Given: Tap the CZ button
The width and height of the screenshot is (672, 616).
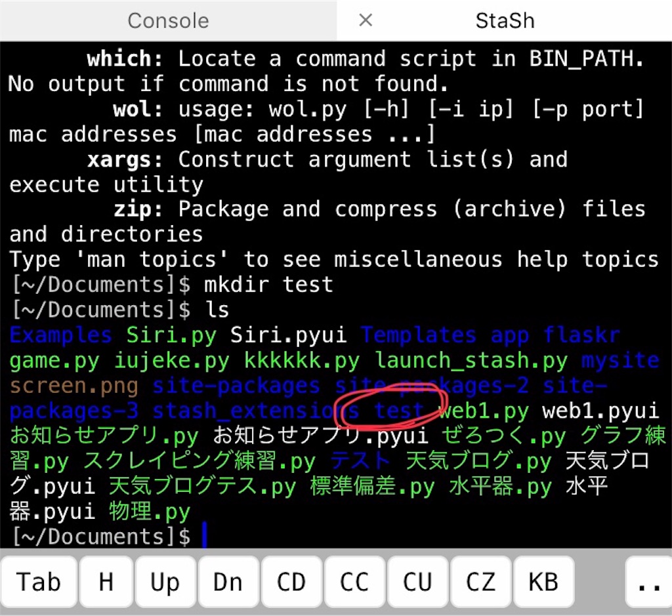Looking at the screenshot, I should (x=480, y=582).
